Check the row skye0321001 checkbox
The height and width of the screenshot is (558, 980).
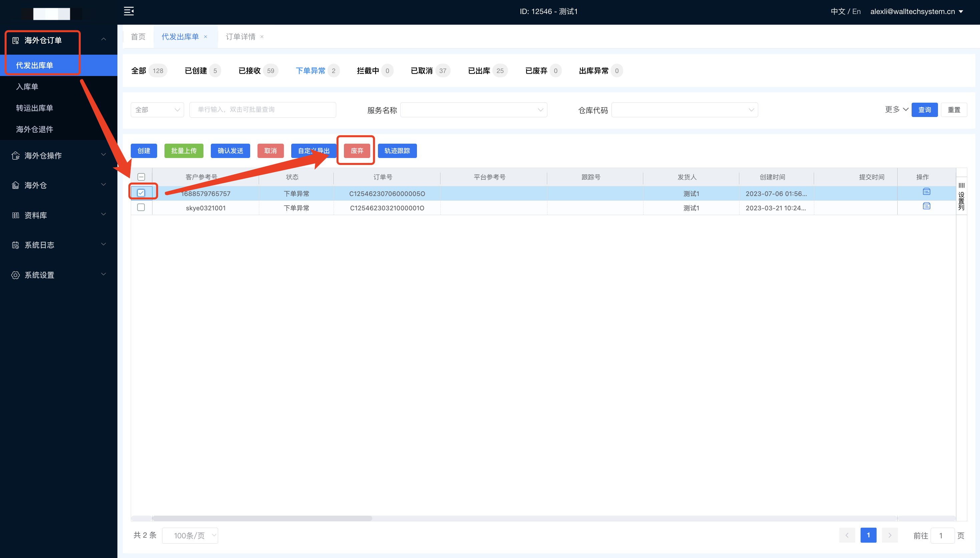141,207
